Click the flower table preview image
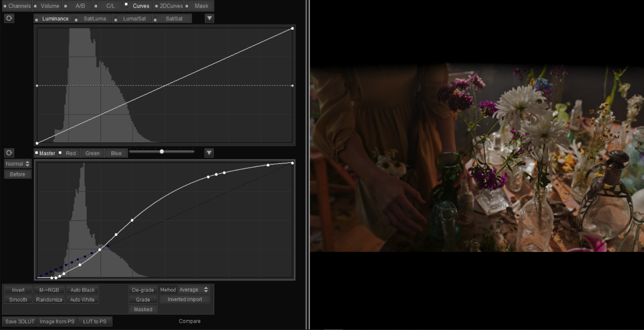The image size is (644, 330). (x=477, y=157)
